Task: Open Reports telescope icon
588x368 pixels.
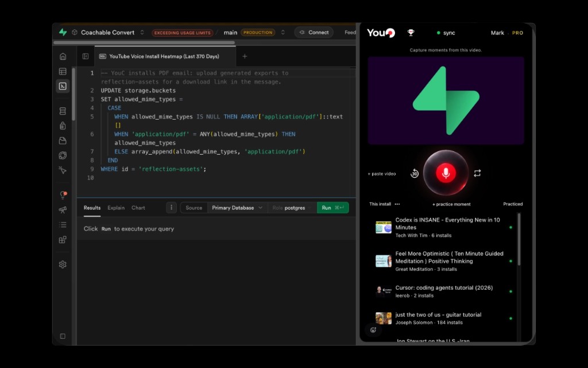Action: [63, 210]
